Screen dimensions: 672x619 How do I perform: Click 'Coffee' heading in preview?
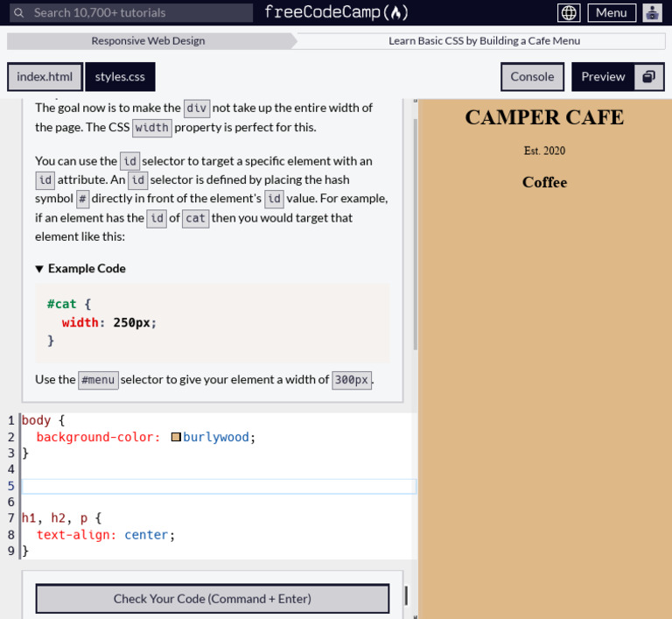tap(545, 182)
